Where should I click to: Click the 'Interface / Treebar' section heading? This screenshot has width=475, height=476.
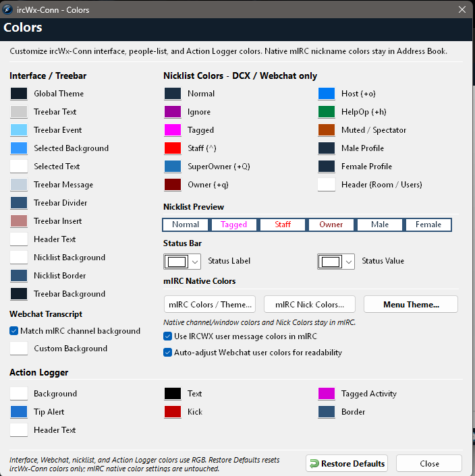point(48,76)
